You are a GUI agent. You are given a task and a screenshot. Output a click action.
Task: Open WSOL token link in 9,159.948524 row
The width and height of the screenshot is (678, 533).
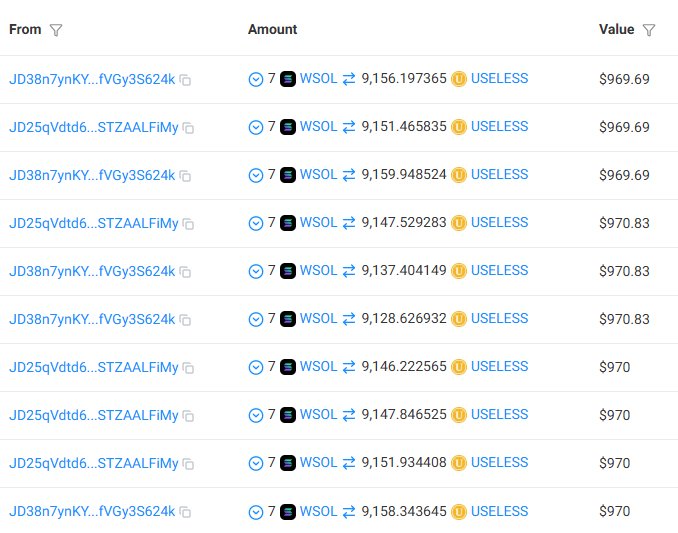pos(319,175)
